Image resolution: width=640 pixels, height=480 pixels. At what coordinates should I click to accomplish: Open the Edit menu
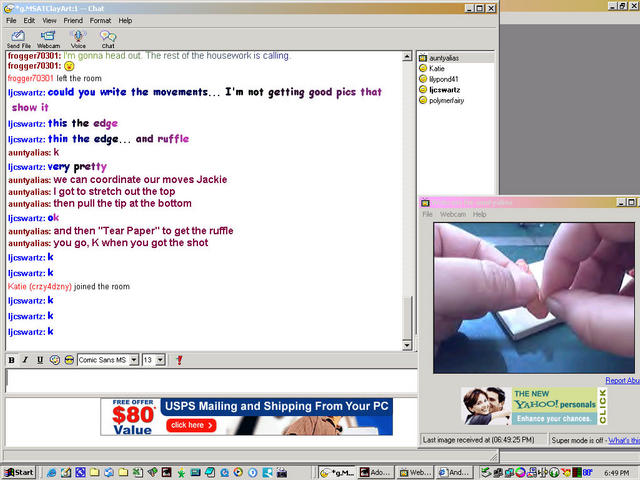point(29,20)
